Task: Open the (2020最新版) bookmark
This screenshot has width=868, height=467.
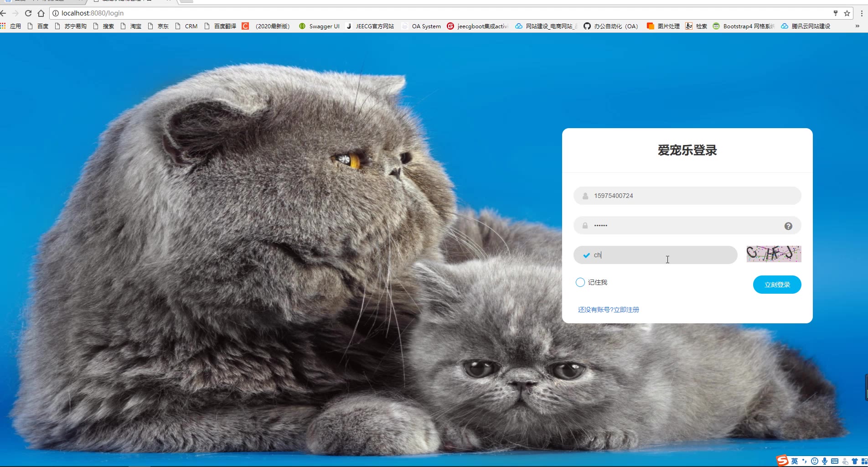Action: [266, 26]
